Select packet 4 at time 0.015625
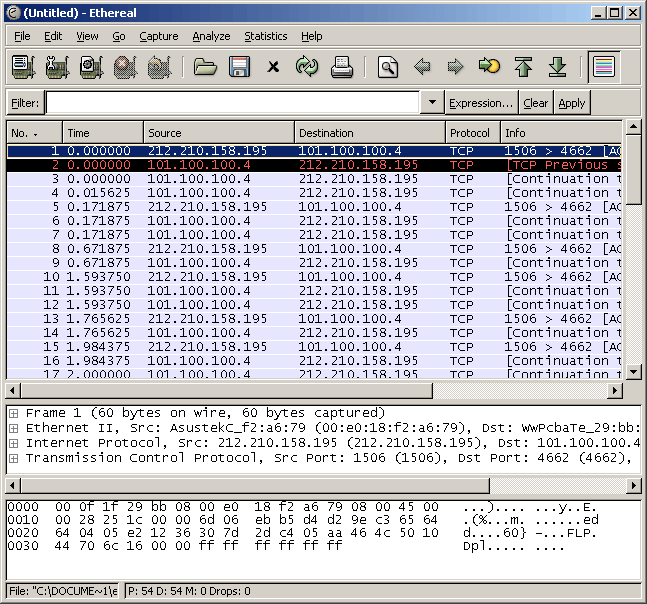The height and width of the screenshot is (604, 647). pyautogui.click(x=314, y=193)
